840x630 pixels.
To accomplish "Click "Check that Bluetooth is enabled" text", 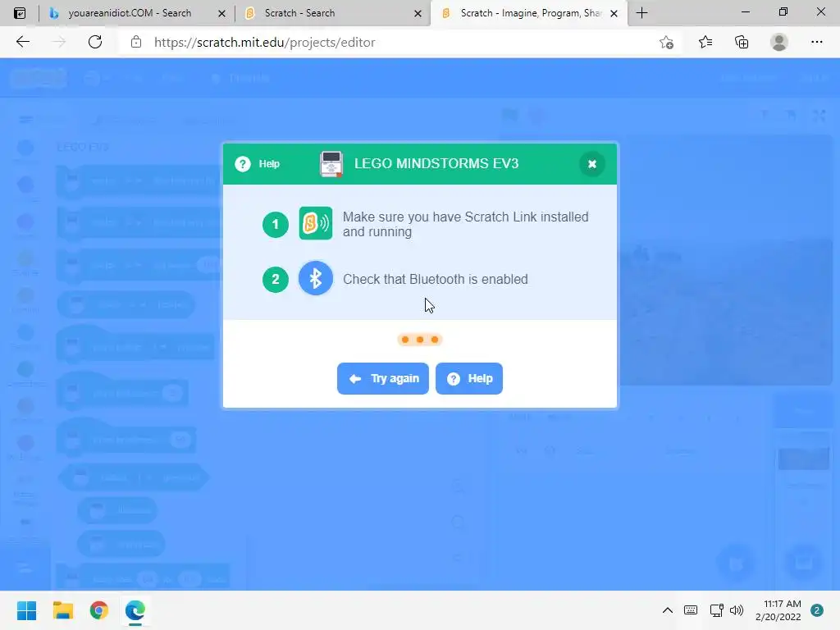I will point(436,279).
